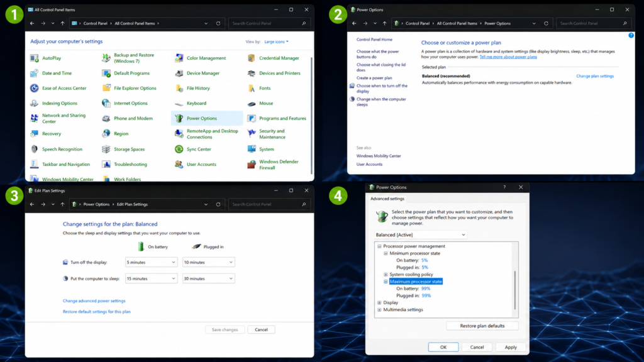Expand Multimedia settings node
Screen dimensions: 644x362
point(379,310)
